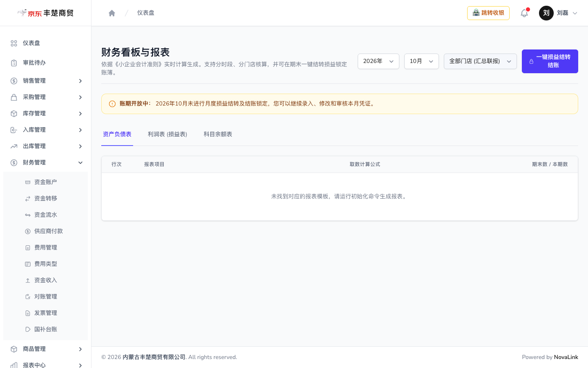Image resolution: width=588 pixels, height=368 pixels.
Task: Open user menu chevron beside 刘磊
Action: (575, 13)
